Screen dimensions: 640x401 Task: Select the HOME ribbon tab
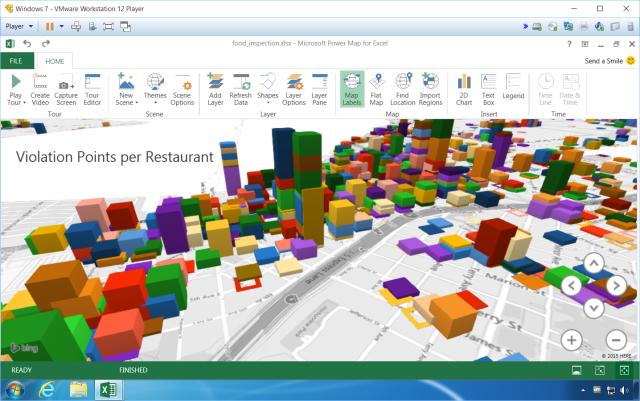pyautogui.click(x=54, y=61)
